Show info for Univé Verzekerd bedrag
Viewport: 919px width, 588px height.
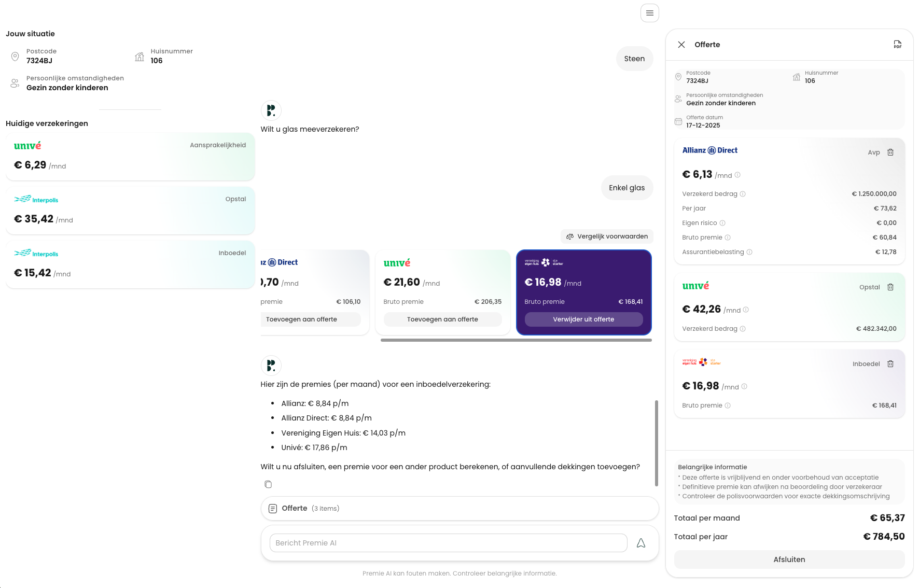coord(743,329)
